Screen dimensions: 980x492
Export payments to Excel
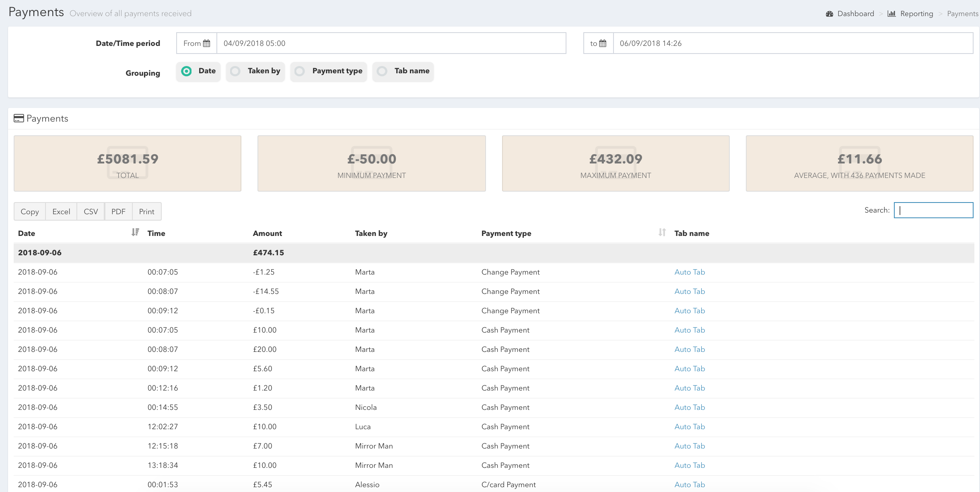click(61, 212)
